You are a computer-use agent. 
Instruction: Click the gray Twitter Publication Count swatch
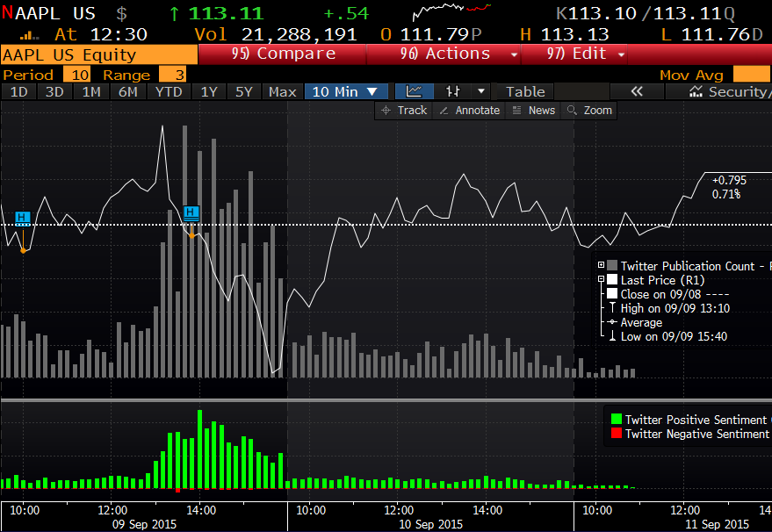(x=612, y=266)
